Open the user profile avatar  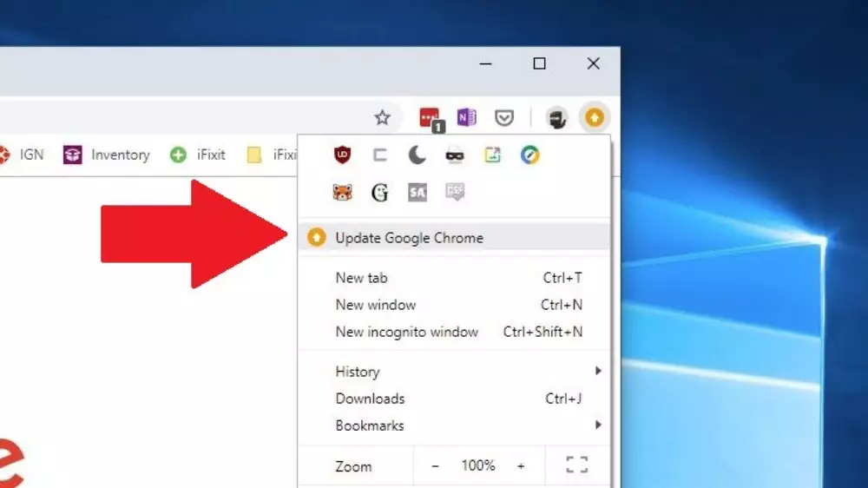557,118
